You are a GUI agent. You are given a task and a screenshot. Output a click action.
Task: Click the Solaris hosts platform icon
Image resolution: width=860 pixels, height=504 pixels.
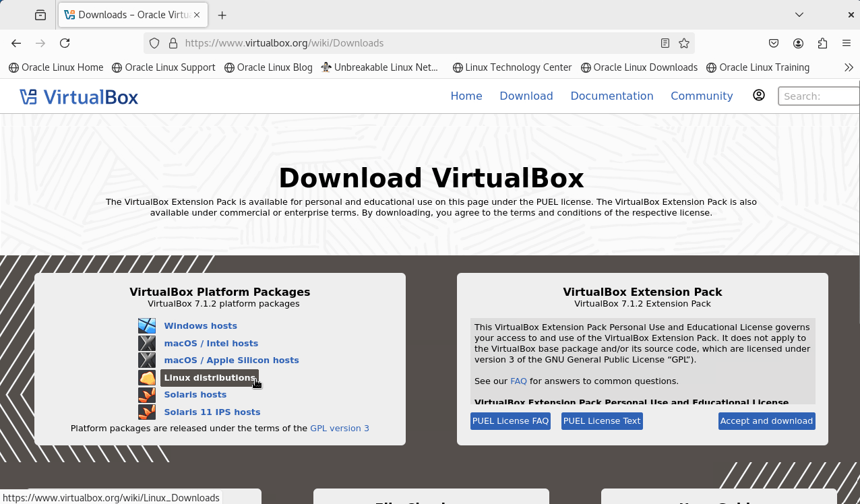click(147, 395)
